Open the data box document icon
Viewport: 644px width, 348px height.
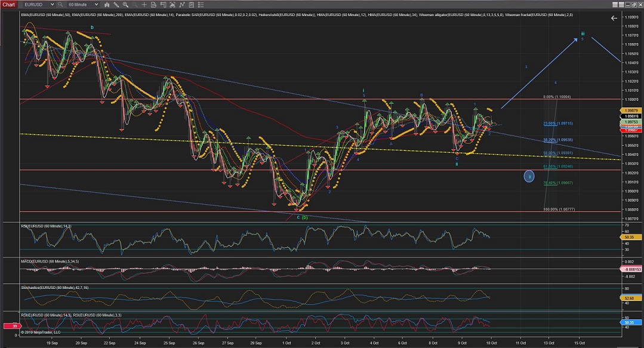153,5
